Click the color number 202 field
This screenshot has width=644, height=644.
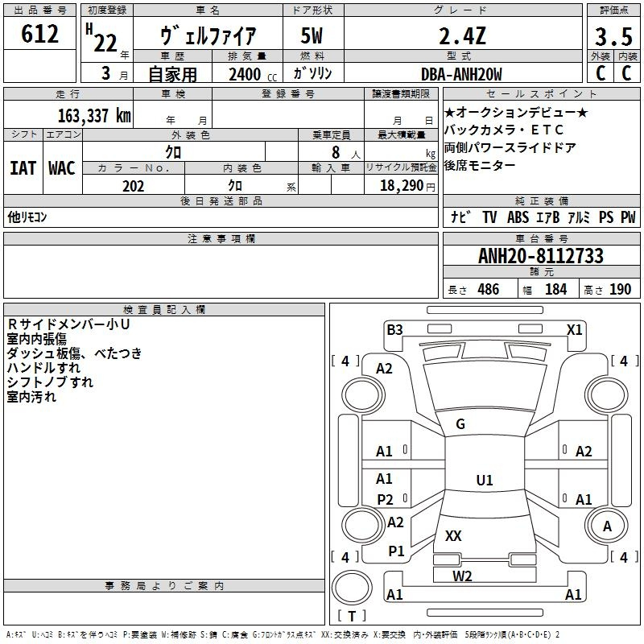[x=134, y=186]
